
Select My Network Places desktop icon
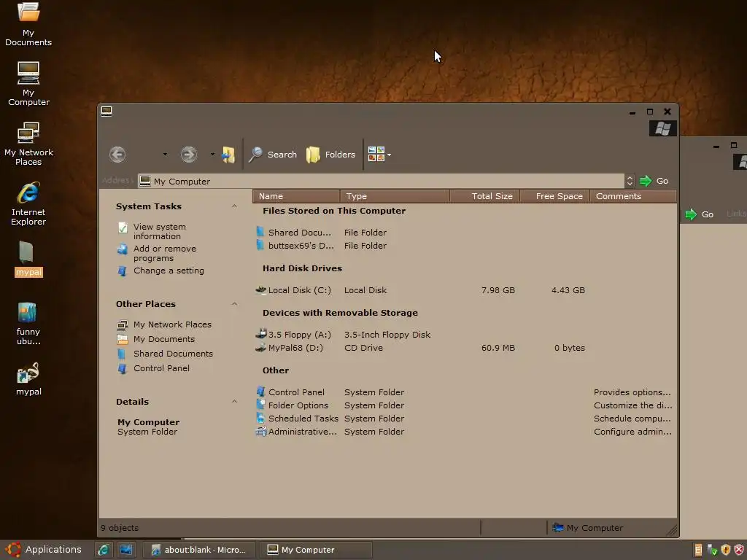tap(28, 144)
